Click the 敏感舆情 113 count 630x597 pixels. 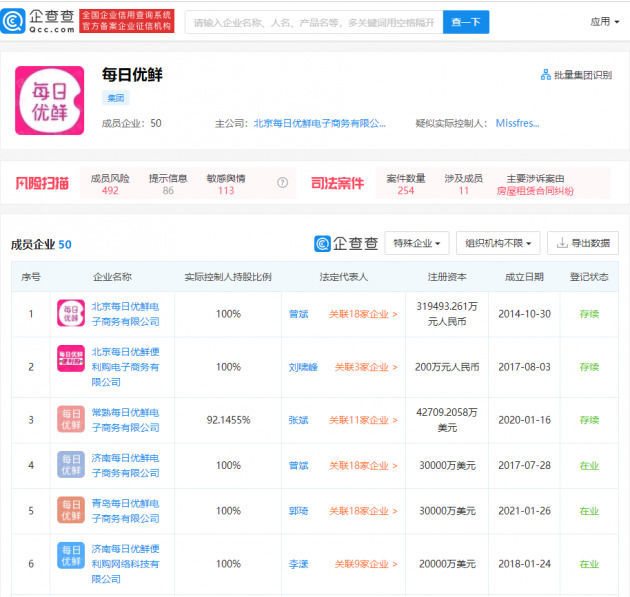point(226,190)
